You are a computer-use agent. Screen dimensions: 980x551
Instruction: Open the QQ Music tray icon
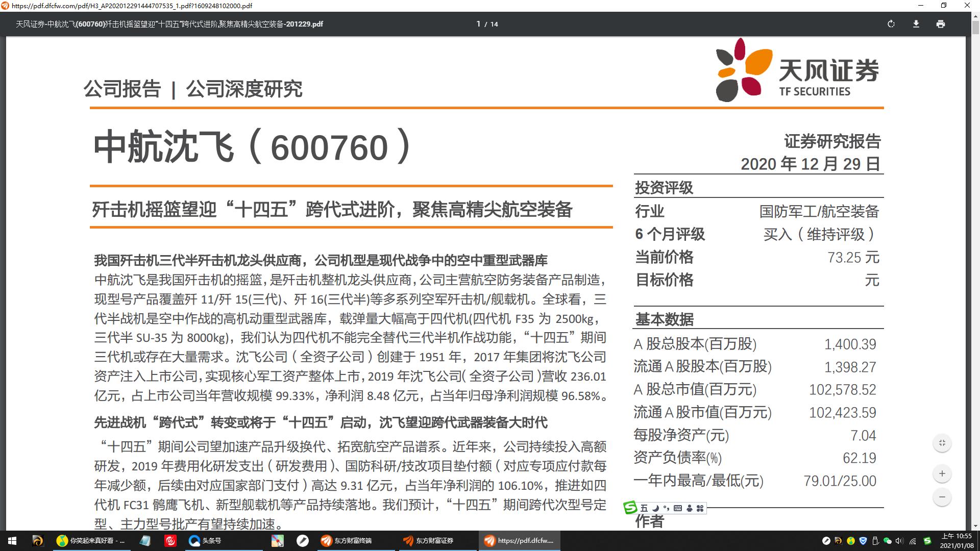[850, 541]
